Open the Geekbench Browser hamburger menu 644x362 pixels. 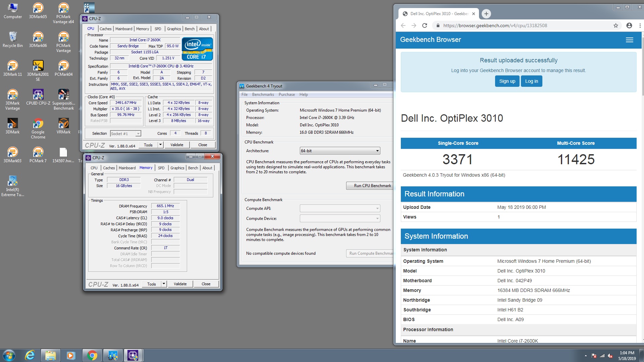pyautogui.click(x=630, y=40)
